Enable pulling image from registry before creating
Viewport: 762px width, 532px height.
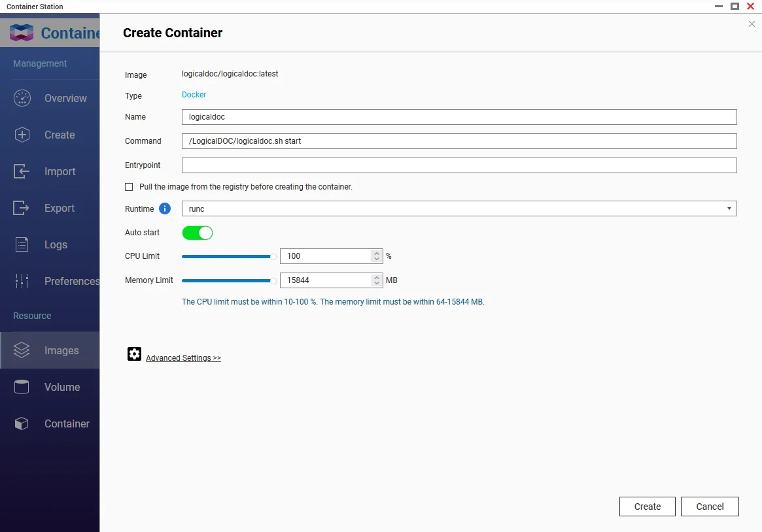point(129,187)
